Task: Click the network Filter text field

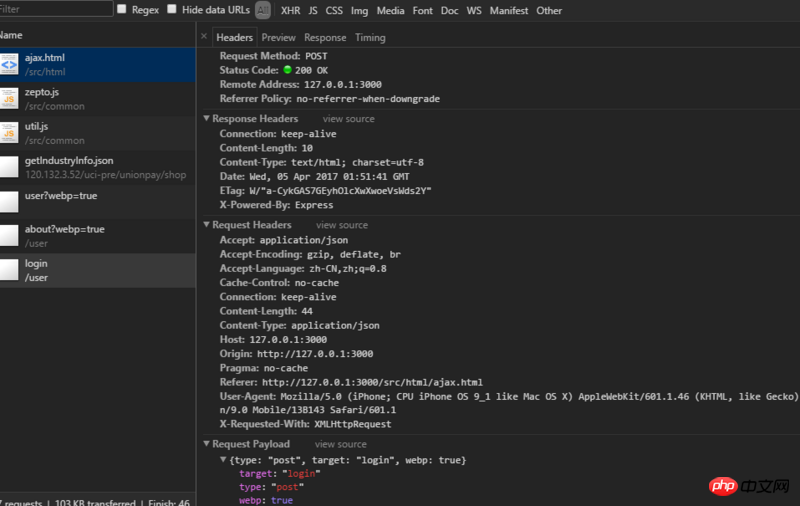Action: (x=55, y=9)
